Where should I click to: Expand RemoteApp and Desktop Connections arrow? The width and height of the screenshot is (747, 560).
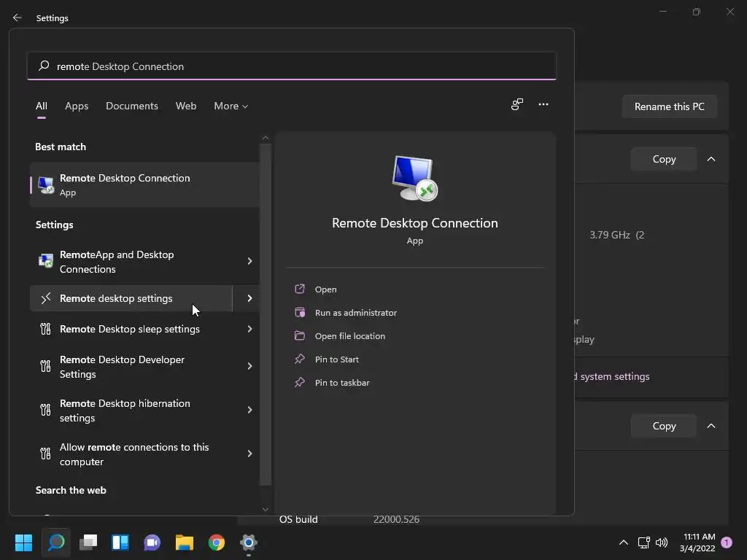tap(249, 261)
